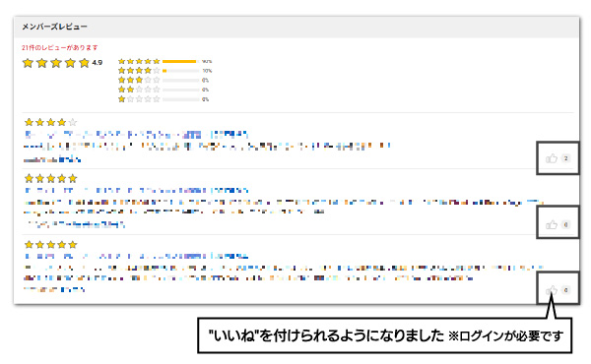
Task: Select the two-star rating distribution row
Action: coord(164,90)
